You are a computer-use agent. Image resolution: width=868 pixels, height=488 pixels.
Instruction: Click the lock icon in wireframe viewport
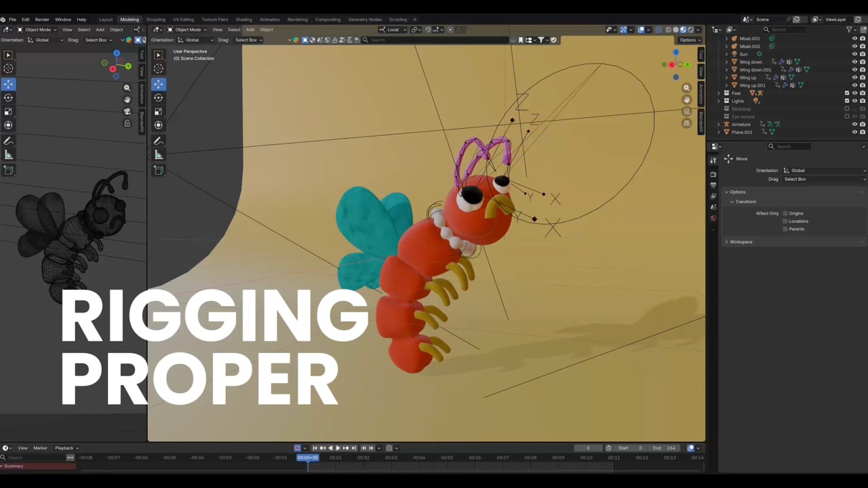(x=127, y=124)
